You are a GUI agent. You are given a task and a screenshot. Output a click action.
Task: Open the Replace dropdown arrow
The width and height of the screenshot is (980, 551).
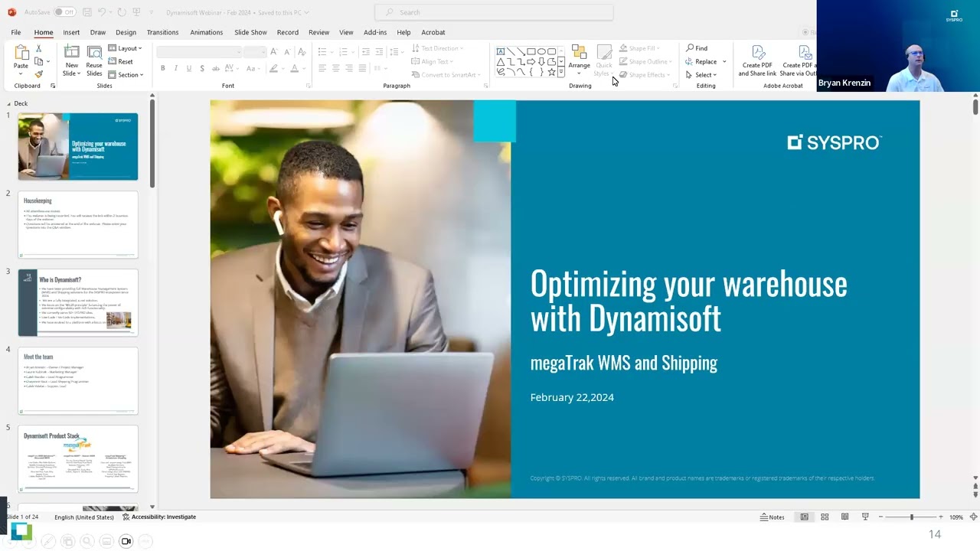click(x=724, y=61)
